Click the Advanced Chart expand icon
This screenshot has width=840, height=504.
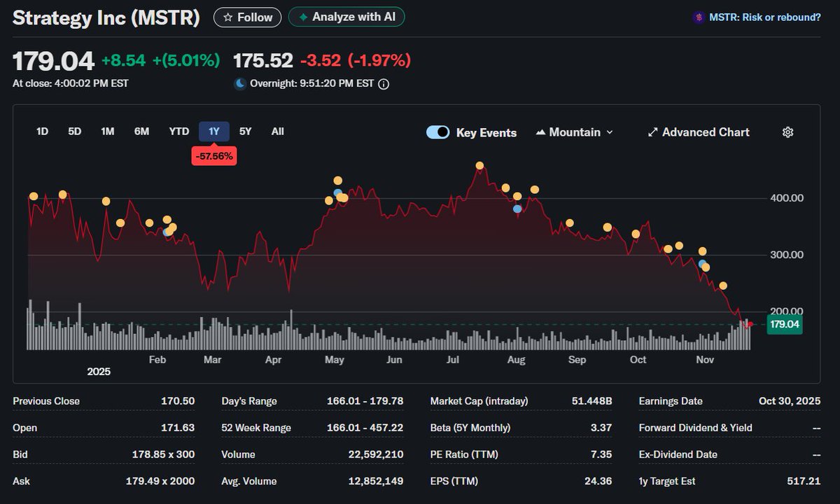click(652, 132)
